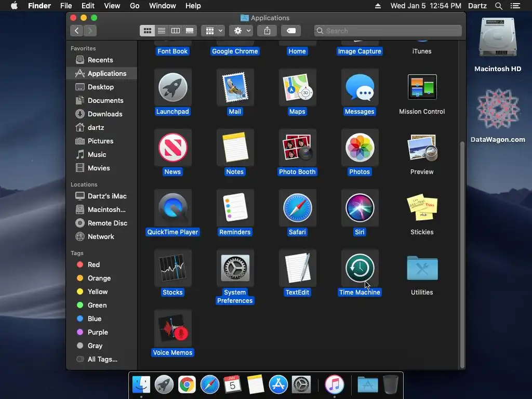Open iTunes from the Dock
Screen dimensions: 532x399
click(x=335, y=384)
